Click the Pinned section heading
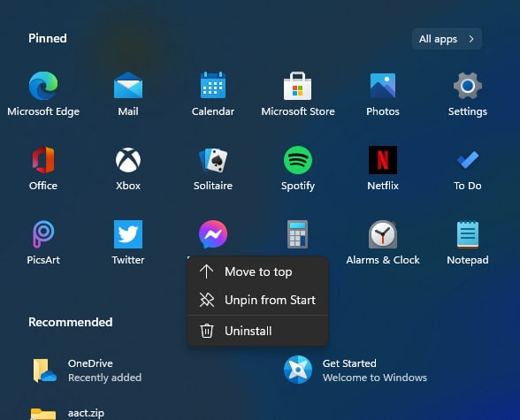The image size is (520, 420). point(48,38)
